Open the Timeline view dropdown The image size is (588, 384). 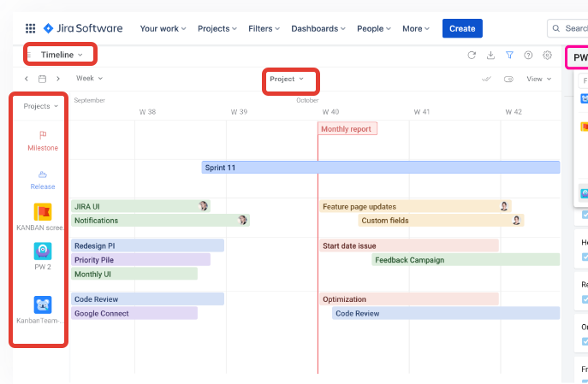pos(61,55)
